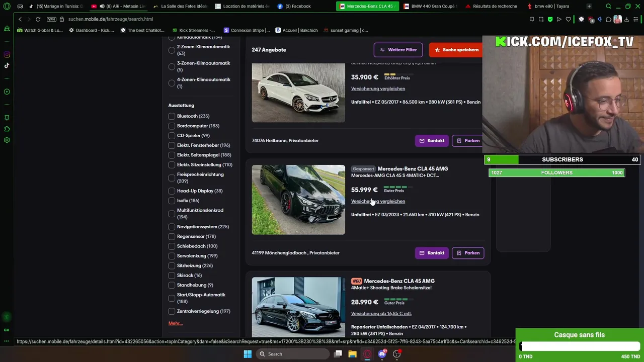The height and width of the screenshot is (362, 644).
Task: Open the Weitere Filter panel
Action: click(x=398, y=50)
